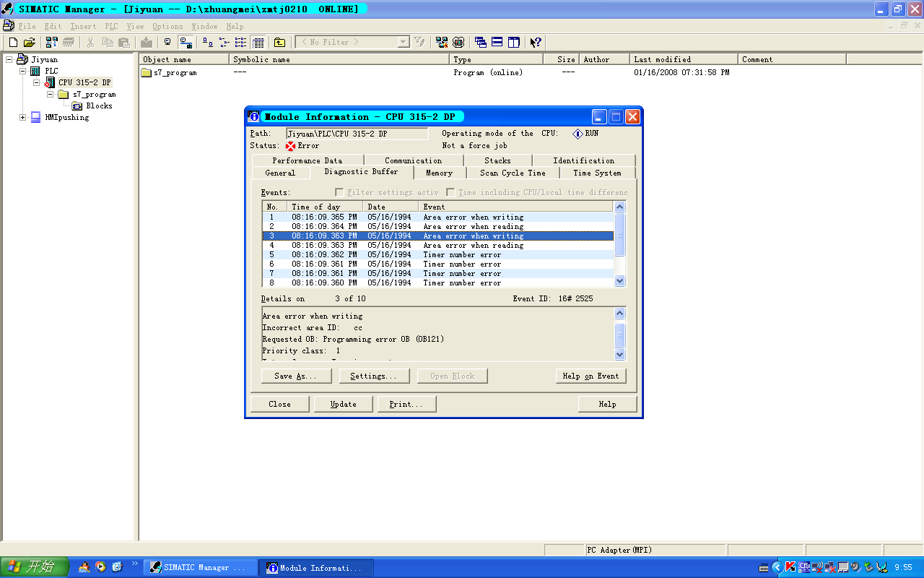Switch to the Memory tab

tap(439, 173)
